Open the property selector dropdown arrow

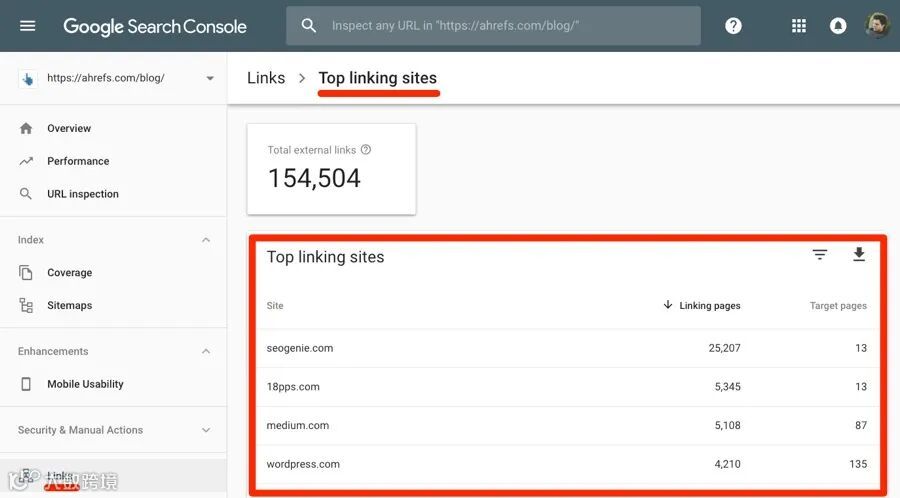coord(210,79)
